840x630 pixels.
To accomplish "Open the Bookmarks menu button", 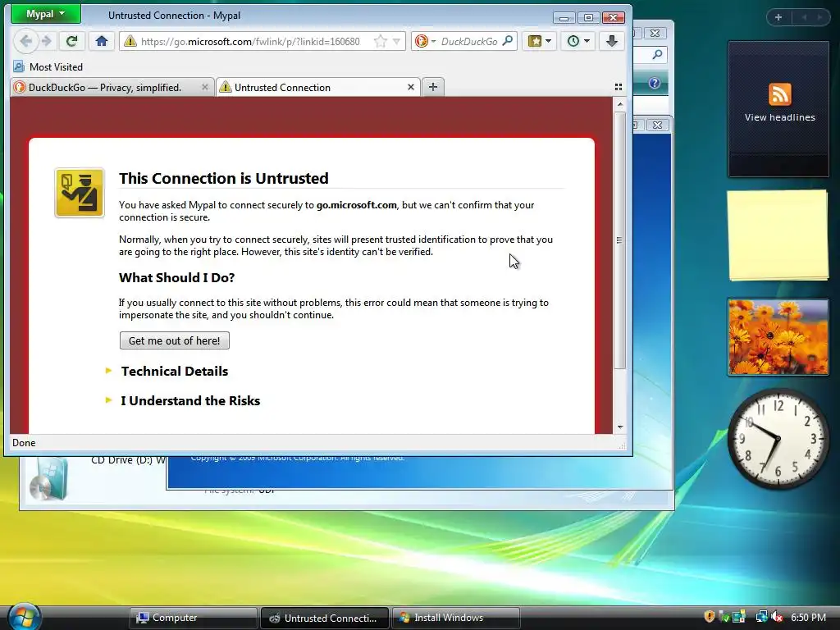I will click(540, 41).
